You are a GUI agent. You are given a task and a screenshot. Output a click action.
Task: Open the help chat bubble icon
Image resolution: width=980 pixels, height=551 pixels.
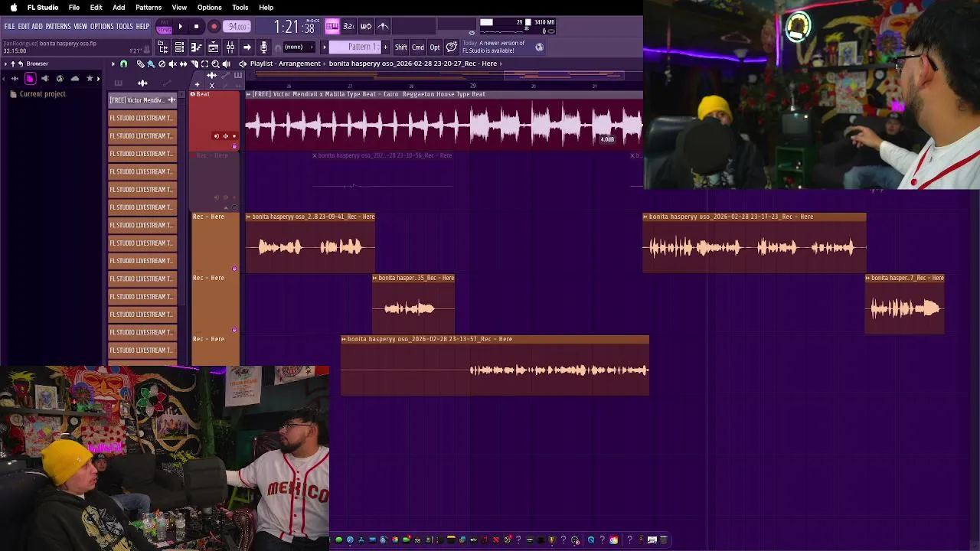tap(452, 47)
